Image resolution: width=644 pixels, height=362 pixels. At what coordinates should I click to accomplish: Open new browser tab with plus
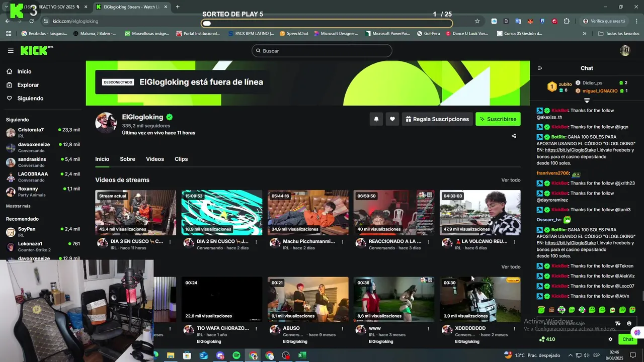coord(178,7)
